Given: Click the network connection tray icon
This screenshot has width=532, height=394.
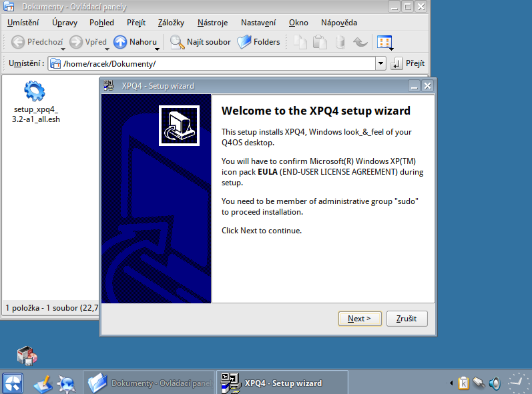Looking at the screenshot, I should [479, 383].
